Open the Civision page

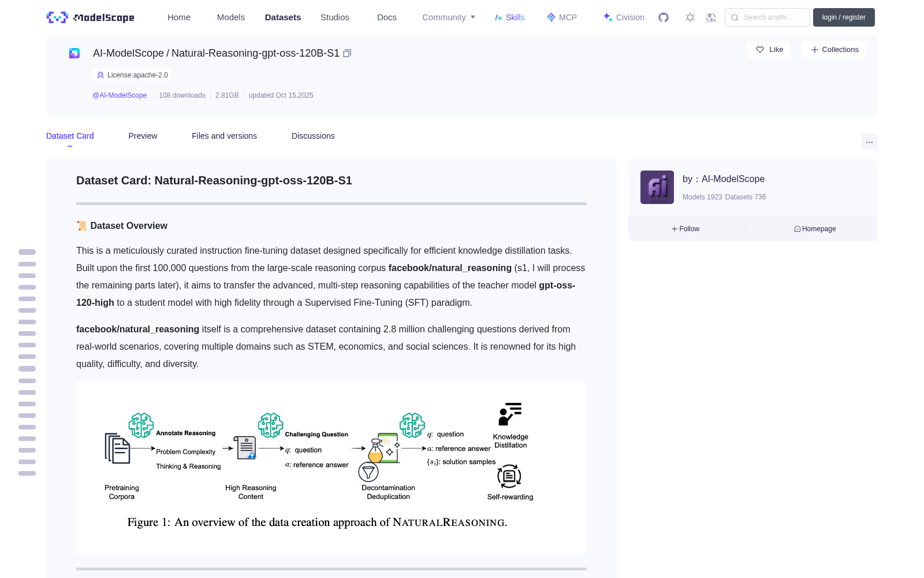pos(624,17)
